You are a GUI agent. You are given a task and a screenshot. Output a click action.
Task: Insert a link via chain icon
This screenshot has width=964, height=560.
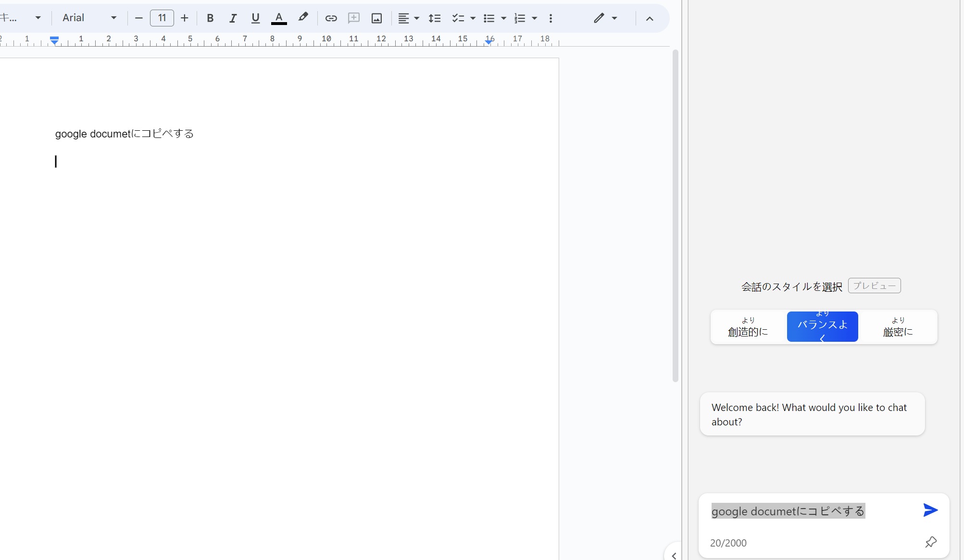click(331, 18)
